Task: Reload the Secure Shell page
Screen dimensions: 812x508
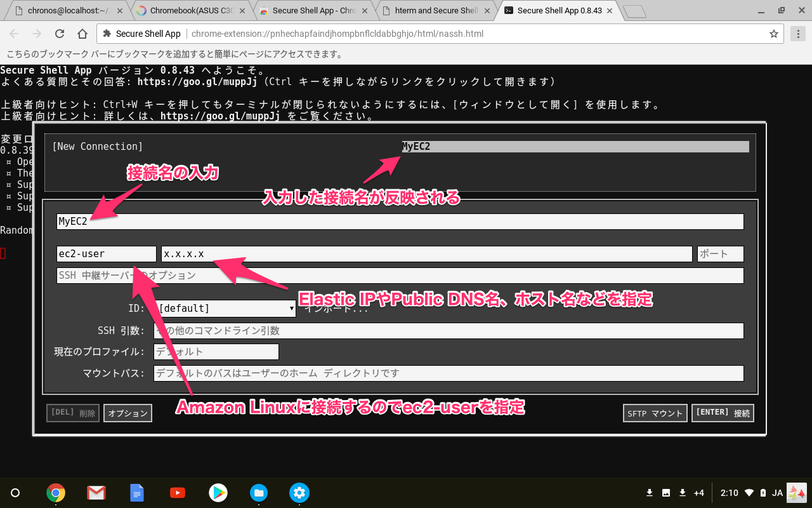Action: (60, 34)
